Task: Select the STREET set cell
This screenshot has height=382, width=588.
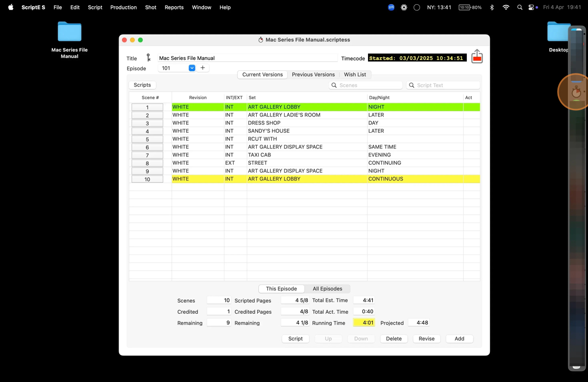Action: (307, 163)
